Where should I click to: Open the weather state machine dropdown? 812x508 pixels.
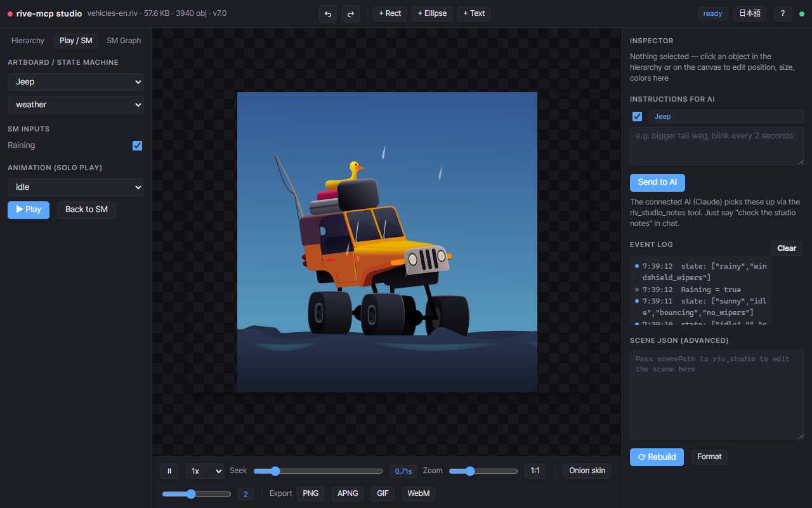75,105
